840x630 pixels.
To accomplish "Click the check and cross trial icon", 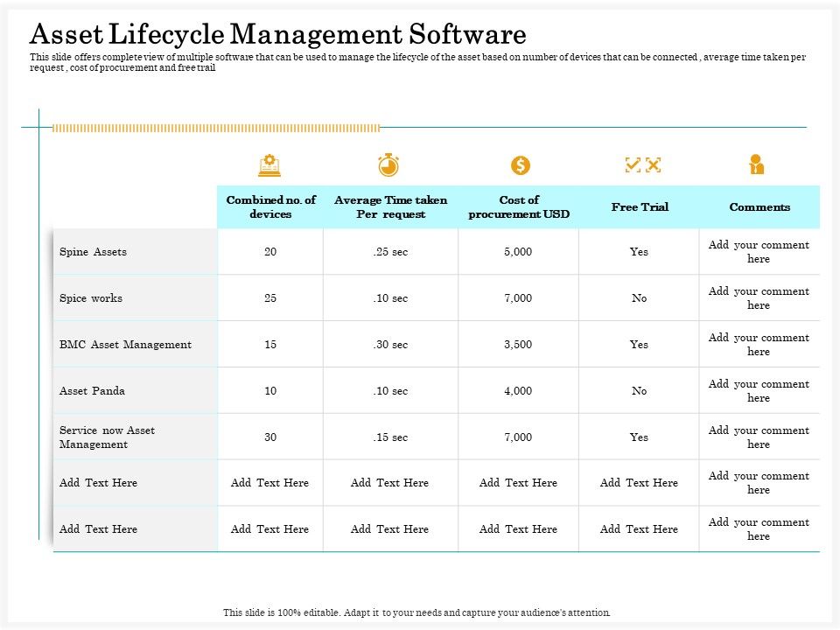I will 643,164.
